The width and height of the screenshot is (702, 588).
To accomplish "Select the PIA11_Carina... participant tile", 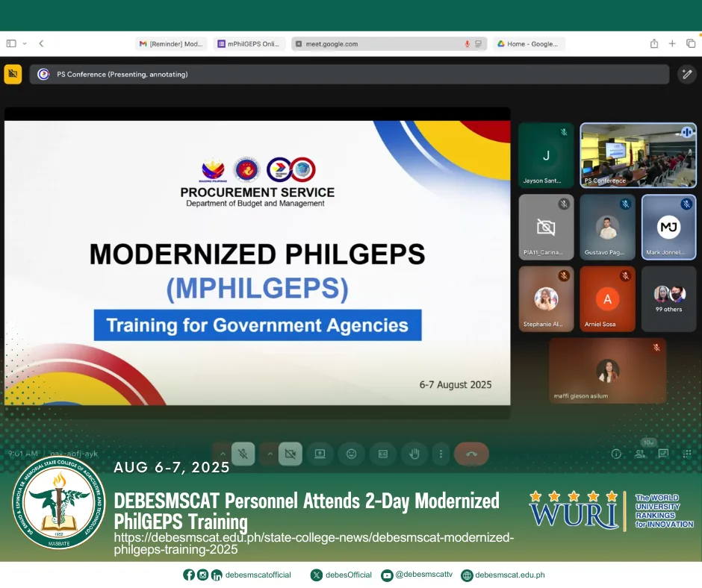I will [x=546, y=228].
